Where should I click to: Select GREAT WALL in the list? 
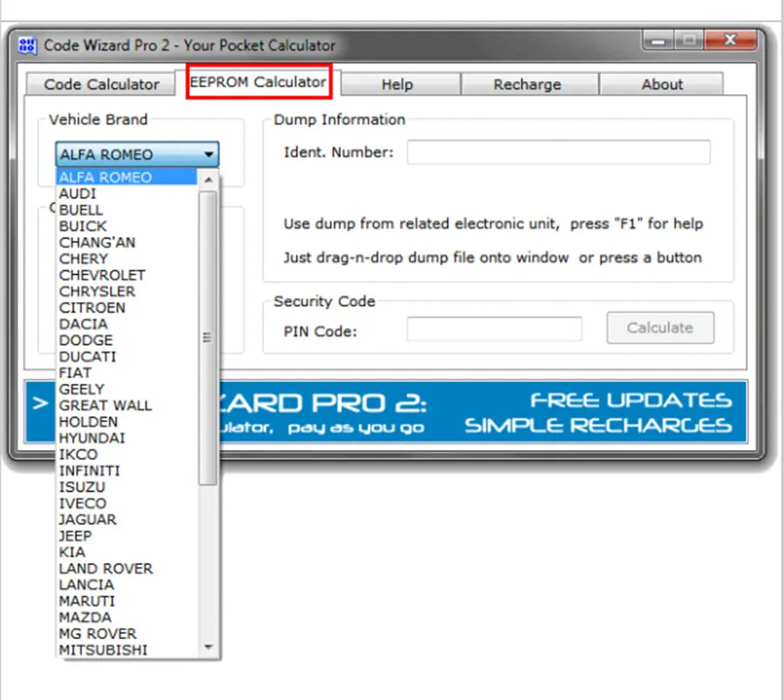(x=126, y=405)
